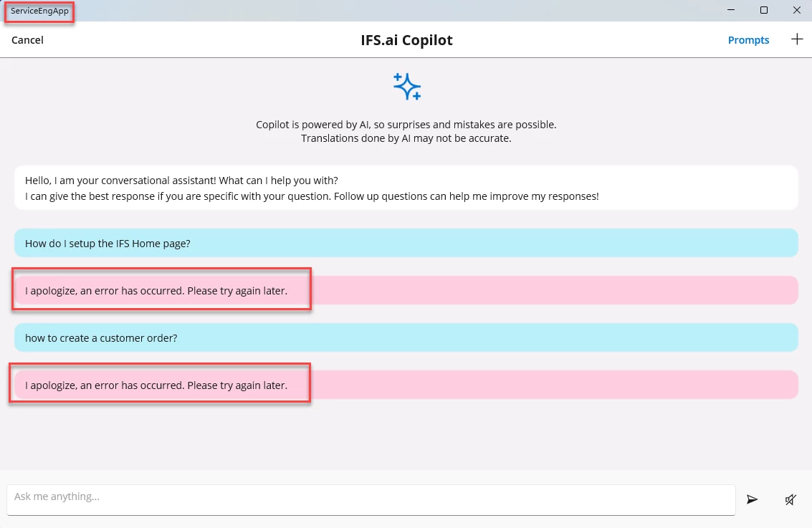Select the error reply below the customer order question
812x528 pixels.
[156, 385]
